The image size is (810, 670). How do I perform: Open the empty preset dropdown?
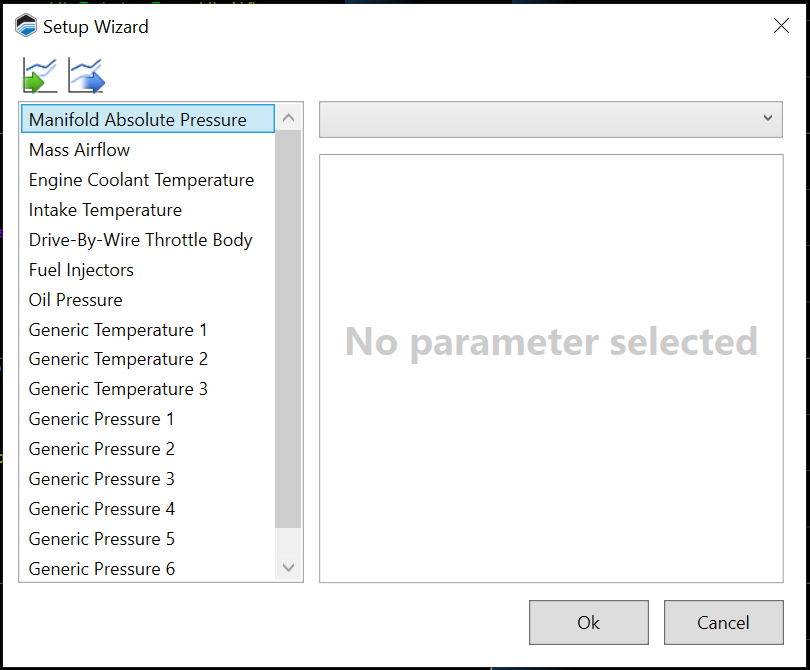(550, 119)
